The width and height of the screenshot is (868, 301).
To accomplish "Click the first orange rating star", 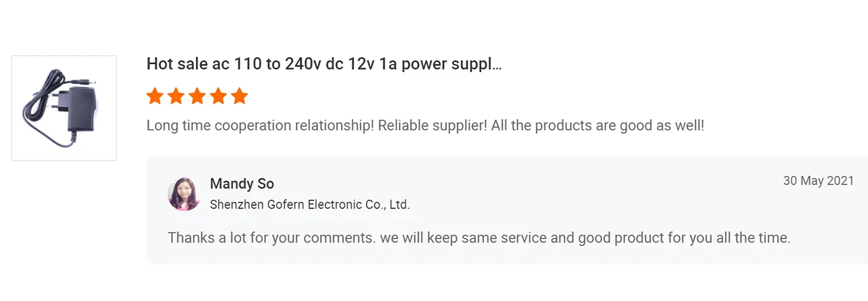I will click(x=155, y=96).
